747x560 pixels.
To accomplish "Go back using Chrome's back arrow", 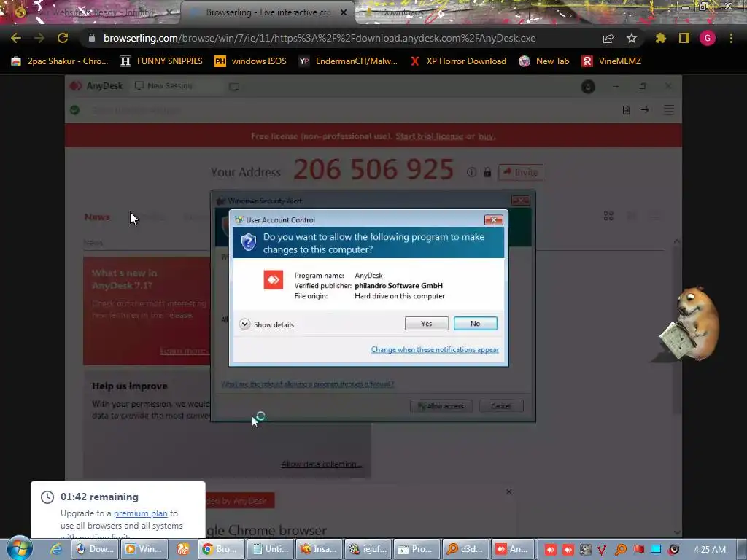I will tap(16, 38).
